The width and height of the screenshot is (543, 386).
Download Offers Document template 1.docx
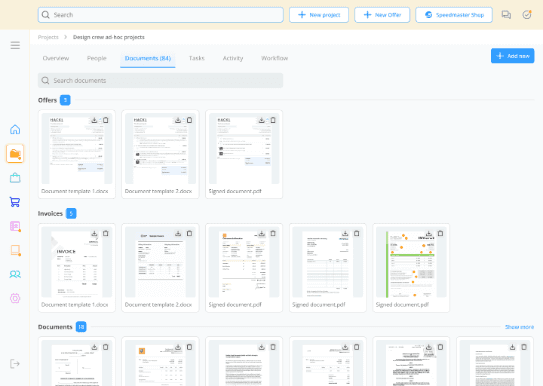coord(94,120)
